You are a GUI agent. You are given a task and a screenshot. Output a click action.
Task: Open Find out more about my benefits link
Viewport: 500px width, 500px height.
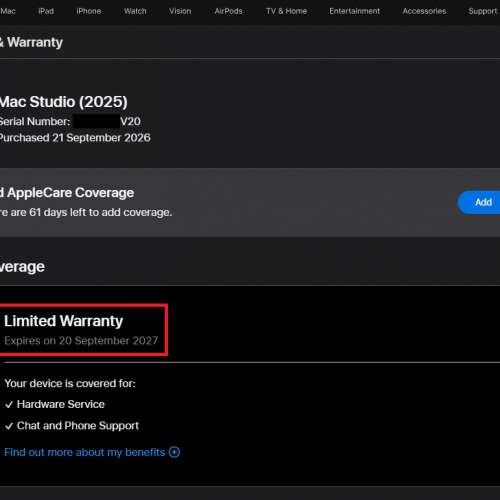(85, 452)
